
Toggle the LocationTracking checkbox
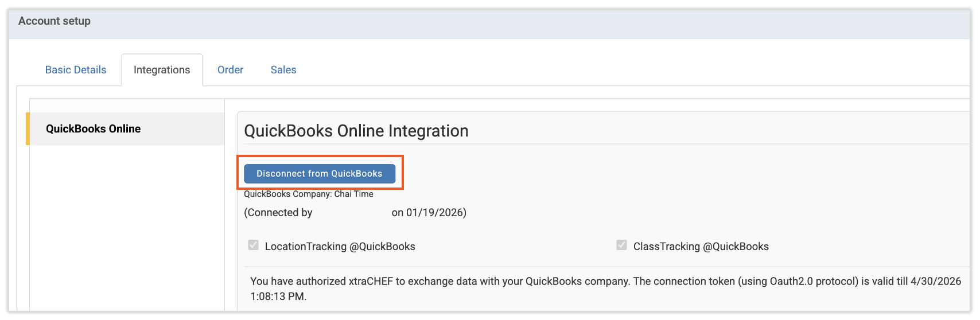tap(253, 245)
